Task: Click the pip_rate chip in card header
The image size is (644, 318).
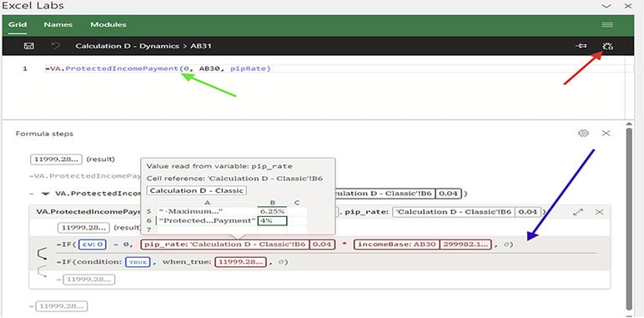Action: (x=467, y=212)
